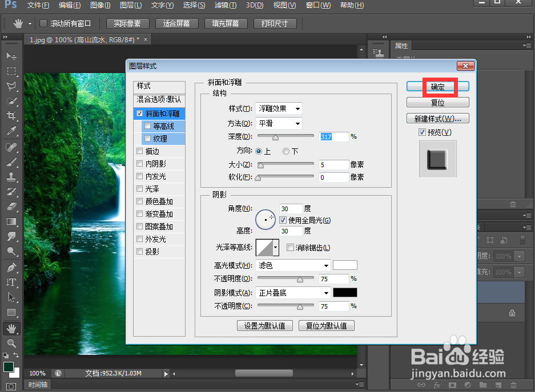Screen dimensions: 535x392
Task: Select the Brush tool
Action: [11, 161]
